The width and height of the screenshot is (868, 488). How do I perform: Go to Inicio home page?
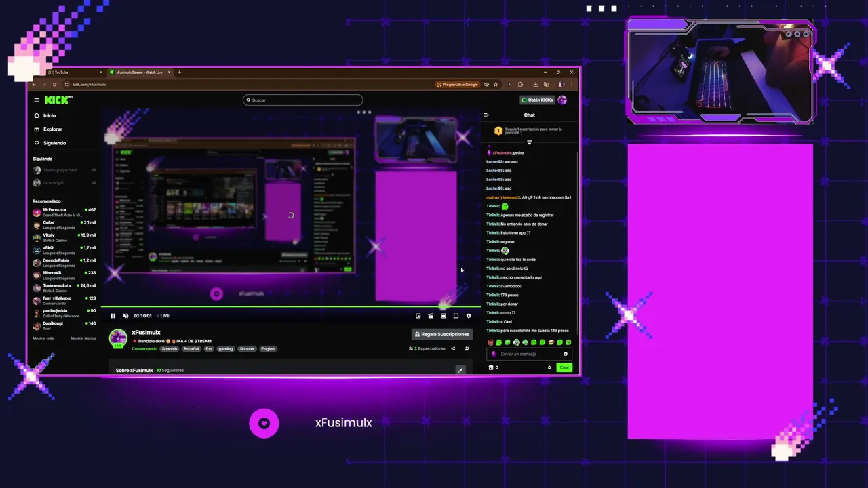click(45, 116)
